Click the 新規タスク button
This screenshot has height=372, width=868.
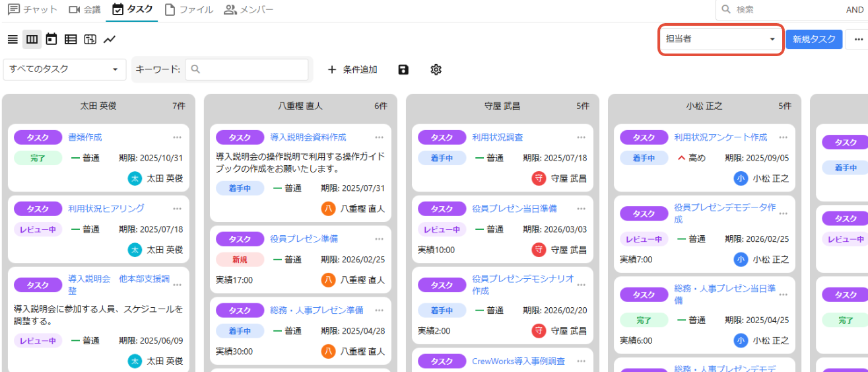[x=814, y=39]
